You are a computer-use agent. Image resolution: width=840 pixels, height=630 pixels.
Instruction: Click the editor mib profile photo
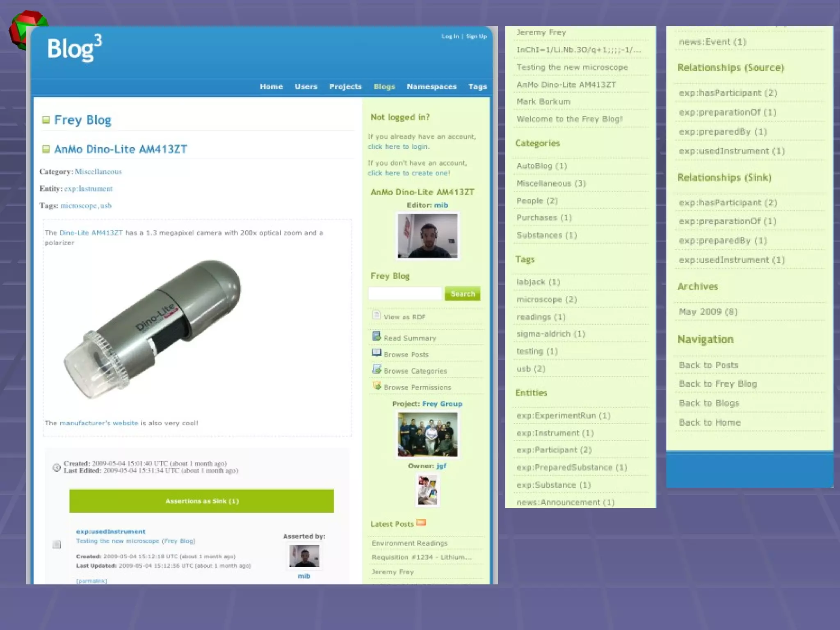coord(427,236)
